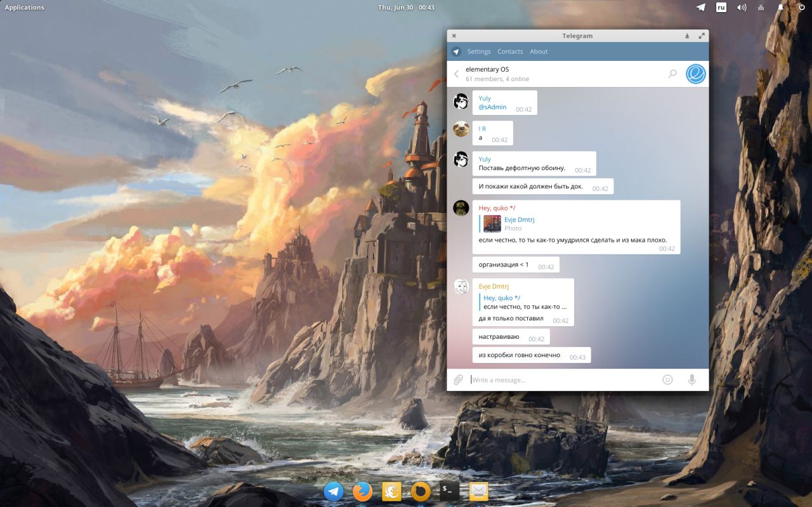This screenshot has width=812, height=507.
Task: Click the '61 members, 4 online' status text
Action: pos(497,79)
